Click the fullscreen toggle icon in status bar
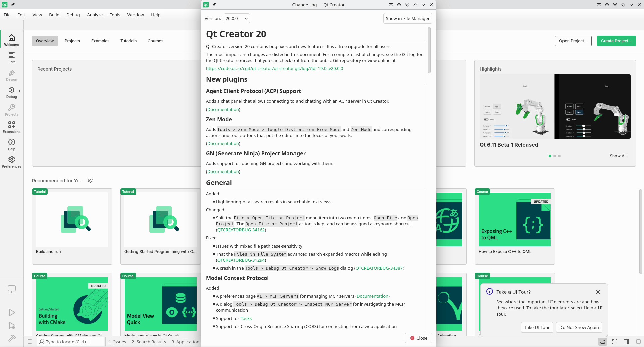 615,342
